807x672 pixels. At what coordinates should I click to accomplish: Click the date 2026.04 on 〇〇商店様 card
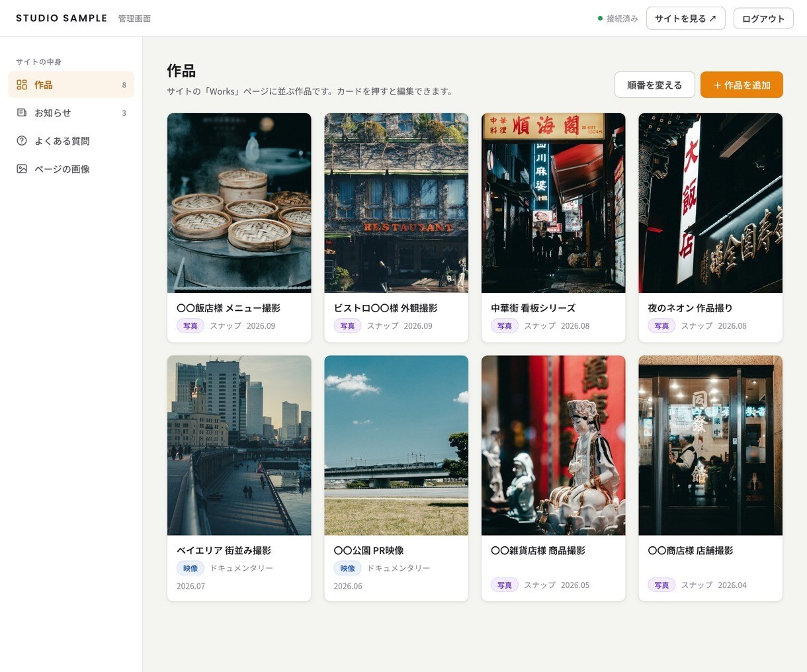point(732,585)
